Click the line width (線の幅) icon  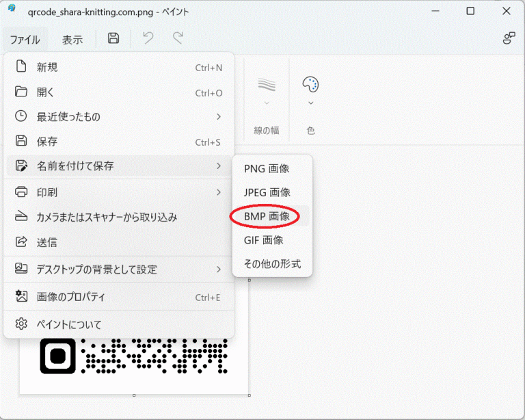pyautogui.click(x=267, y=84)
